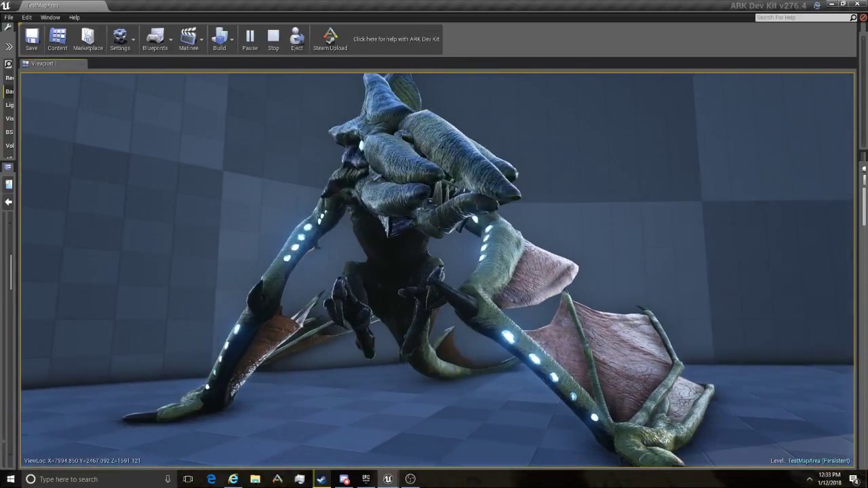Expand the Matinee dropdown arrow

tap(202, 39)
